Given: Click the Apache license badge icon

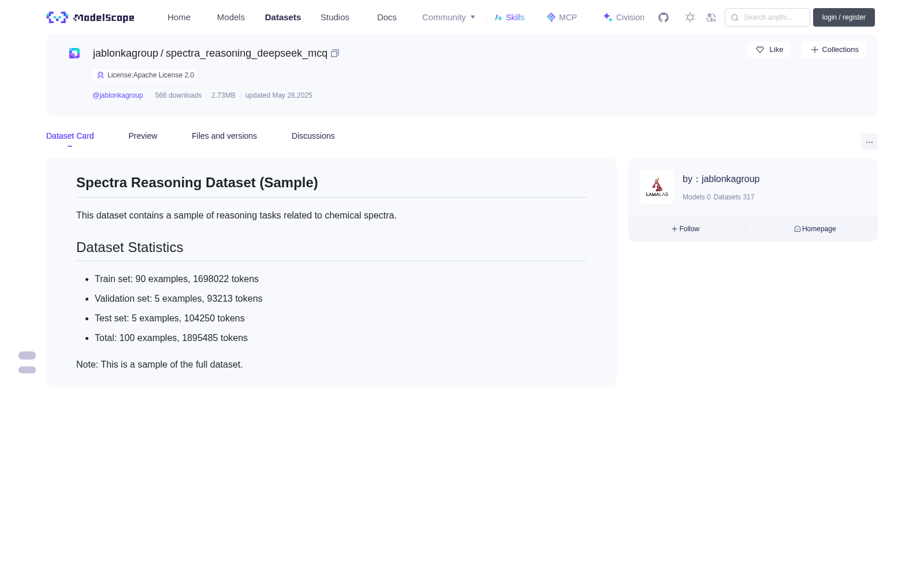Looking at the screenshot, I should point(100,75).
